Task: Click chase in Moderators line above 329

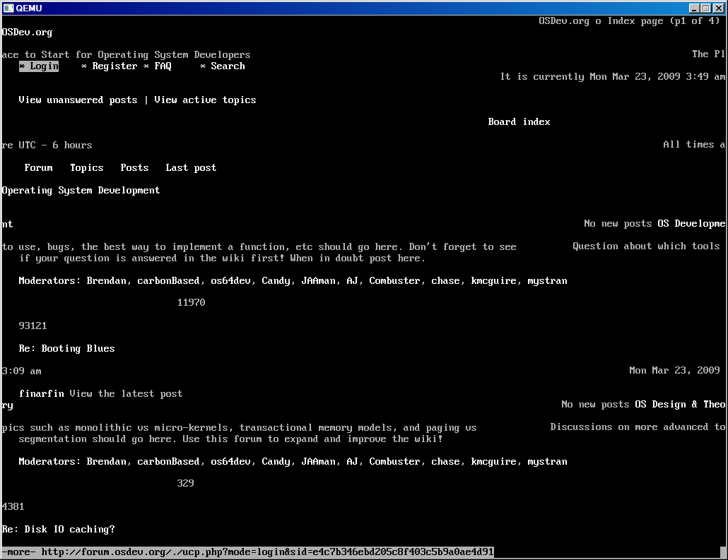Action: click(446, 461)
